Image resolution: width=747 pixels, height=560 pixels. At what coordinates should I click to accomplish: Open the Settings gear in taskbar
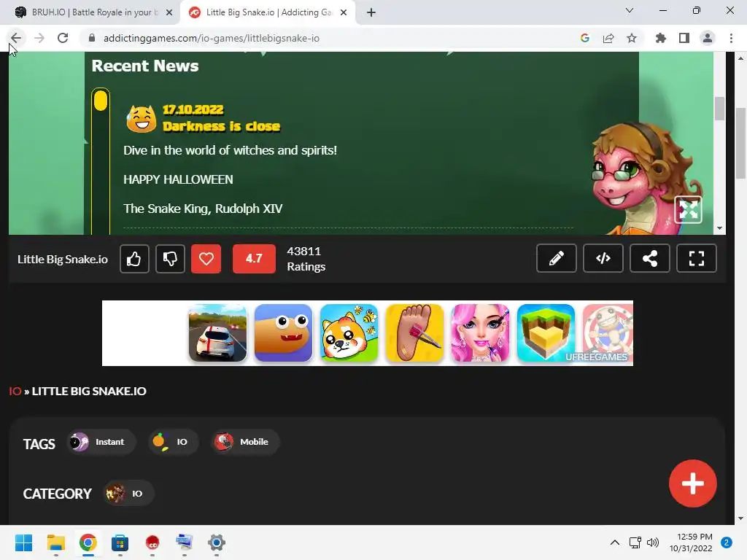(216, 542)
